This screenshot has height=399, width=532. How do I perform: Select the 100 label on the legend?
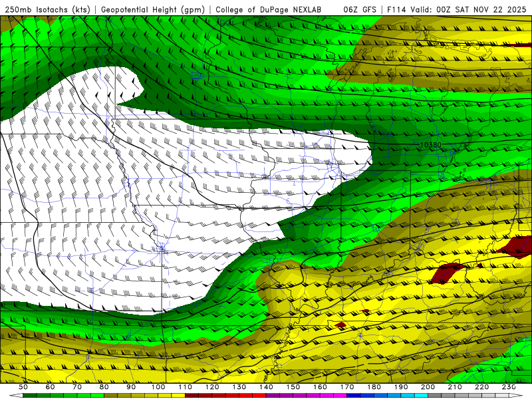[x=158, y=387]
